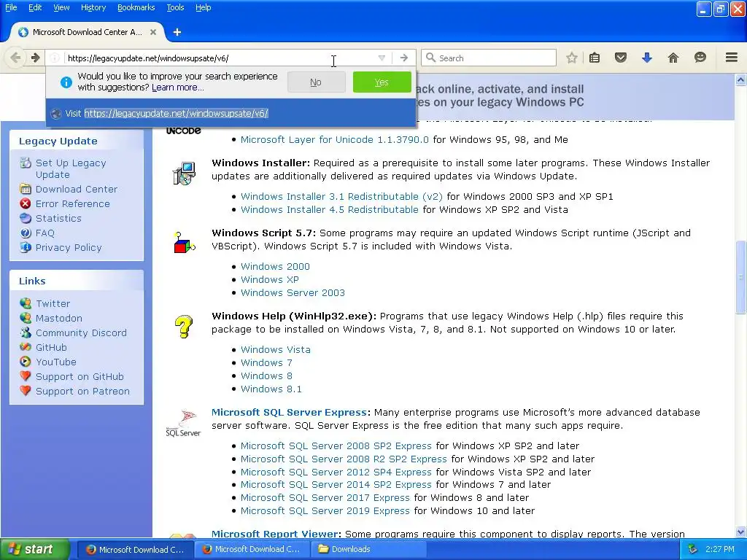
Task: Open the Windows 8.1 help link
Action: [x=271, y=389]
